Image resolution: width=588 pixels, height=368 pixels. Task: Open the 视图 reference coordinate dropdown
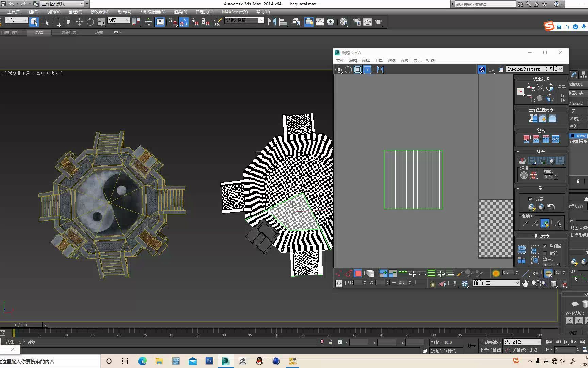[118, 21]
